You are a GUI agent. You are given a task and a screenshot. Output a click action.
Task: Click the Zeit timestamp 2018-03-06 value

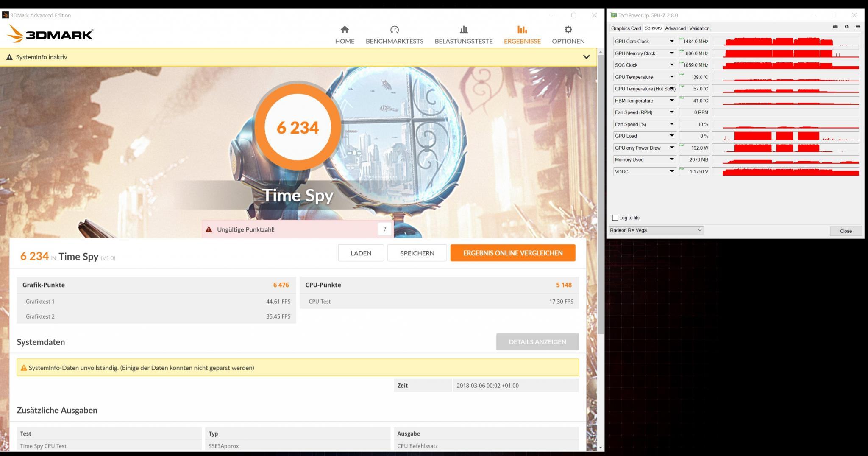(487, 386)
